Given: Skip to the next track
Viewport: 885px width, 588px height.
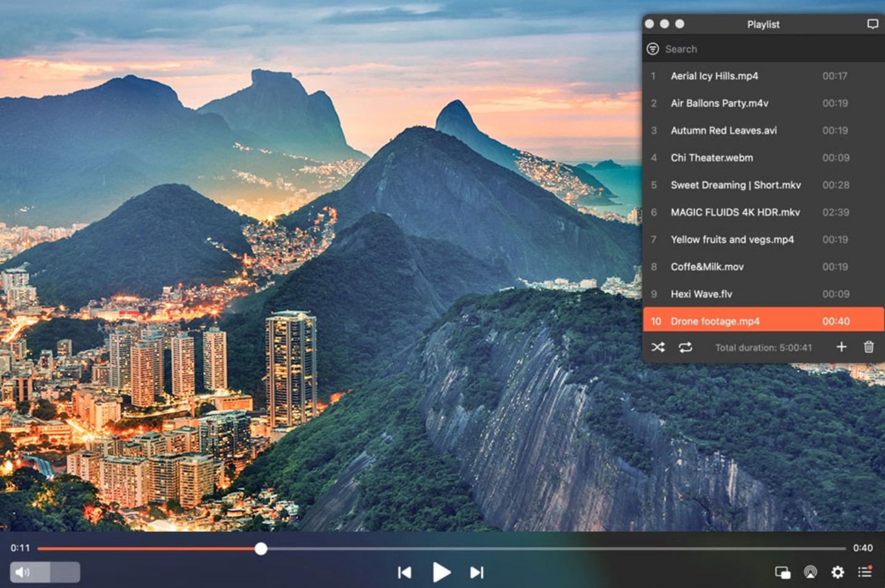Looking at the screenshot, I should click(x=476, y=572).
